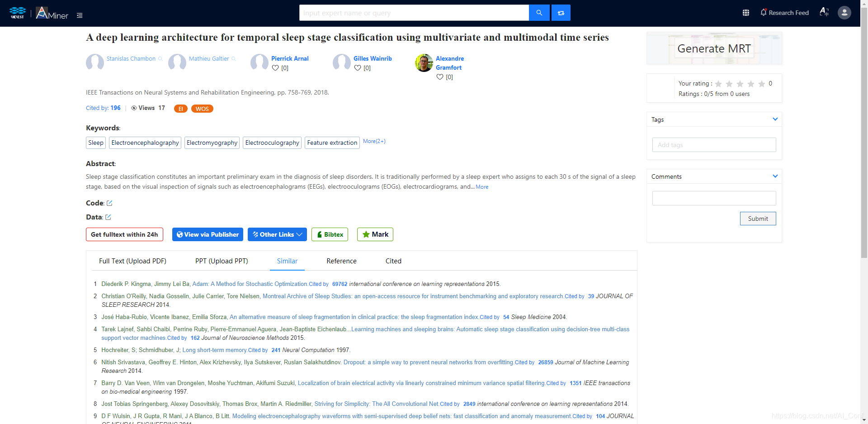The height and width of the screenshot is (424, 868).
Task: Open Mathieu Galtier author link
Action: click(209, 59)
